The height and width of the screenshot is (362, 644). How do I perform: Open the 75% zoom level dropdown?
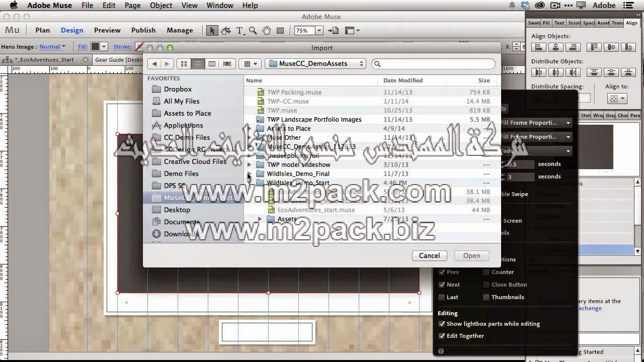[318, 30]
